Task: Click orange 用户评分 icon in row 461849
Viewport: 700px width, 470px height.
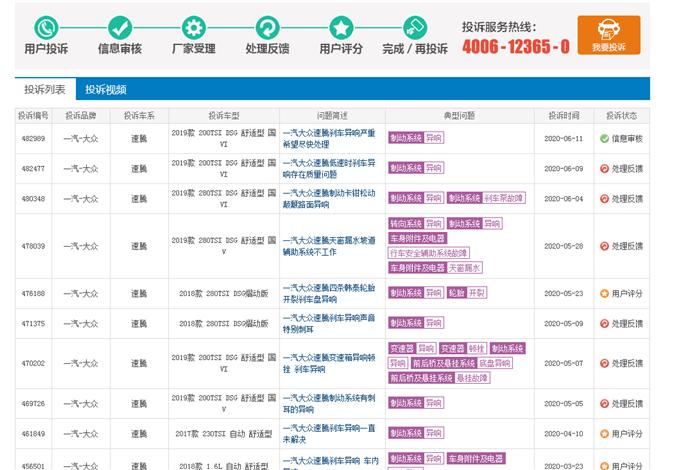Action: (x=604, y=433)
